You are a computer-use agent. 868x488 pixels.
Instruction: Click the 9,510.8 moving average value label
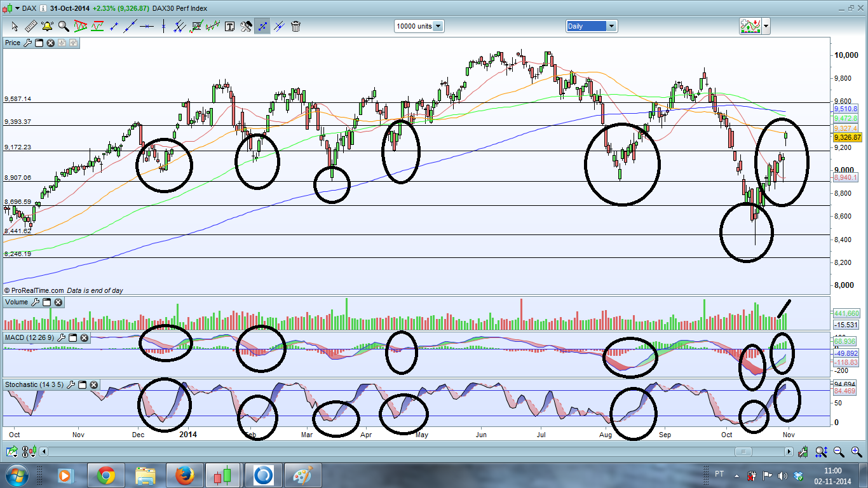[x=846, y=109]
